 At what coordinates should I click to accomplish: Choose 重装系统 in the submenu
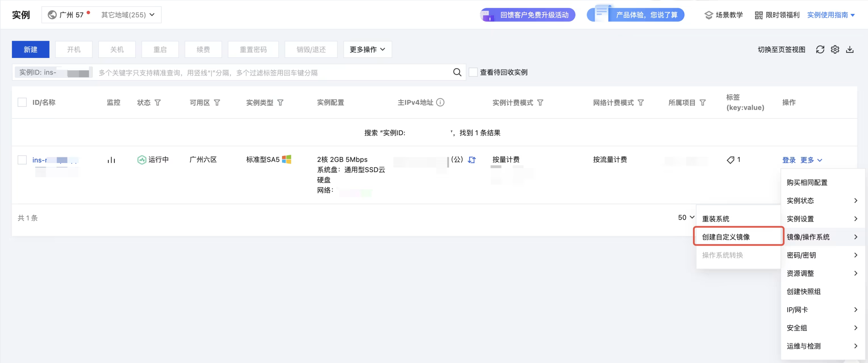(x=715, y=219)
